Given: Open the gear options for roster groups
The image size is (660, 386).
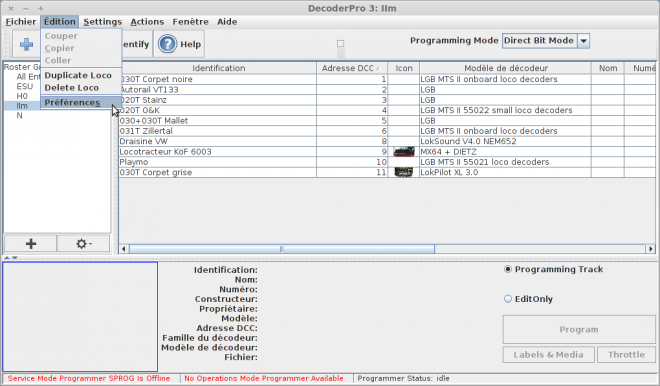Looking at the screenshot, I should (x=83, y=243).
